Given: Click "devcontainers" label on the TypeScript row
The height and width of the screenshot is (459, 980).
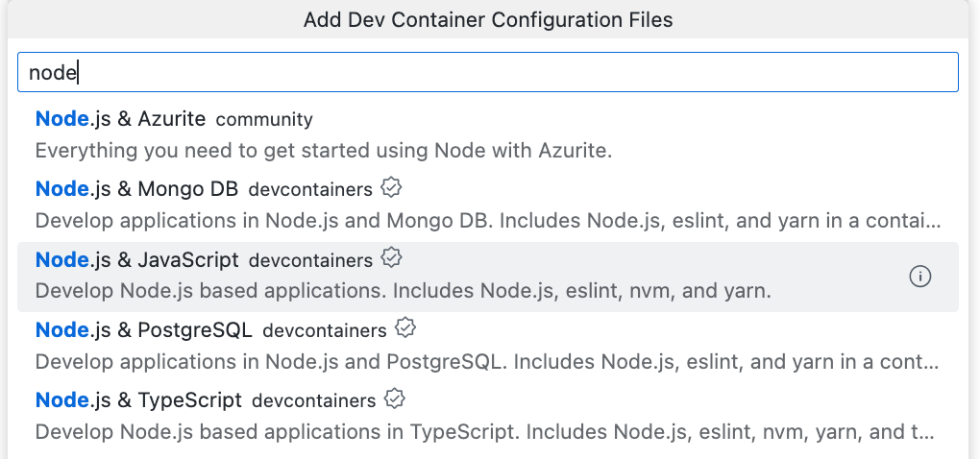Looking at the screenshot, I should pos(313,401).
